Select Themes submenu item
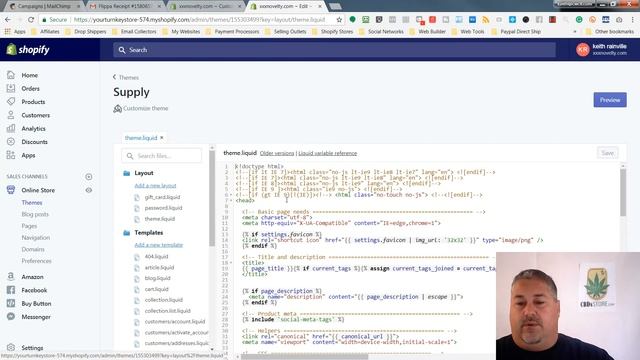The width and height of the screenshot is (640, 360). pyautogui.click(x=32, y=202)
